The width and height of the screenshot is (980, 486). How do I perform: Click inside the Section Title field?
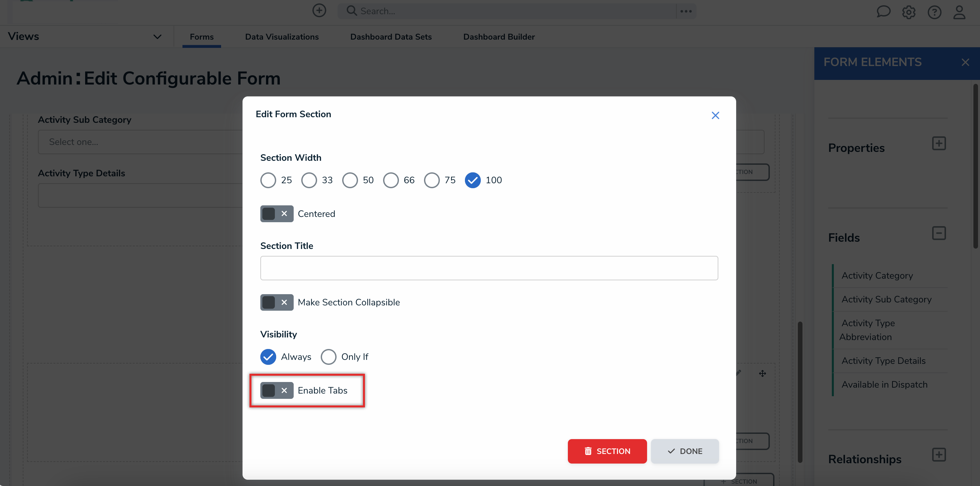click(489, 268)
